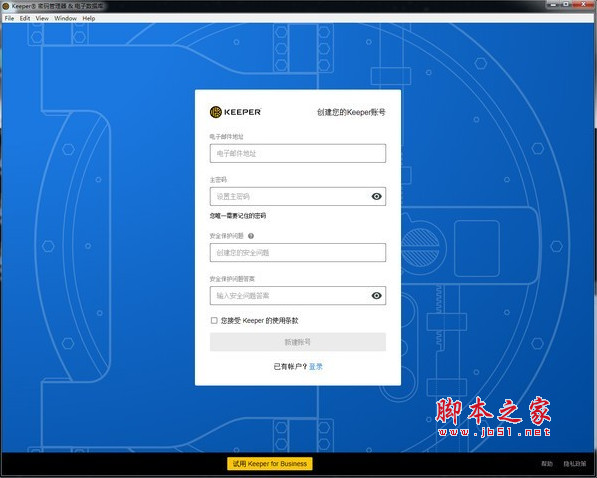Check the accept Keeper terms checkbox
The width and height of the screenshot is (597, 478).
pyautogui.click(x=214, y=321)
